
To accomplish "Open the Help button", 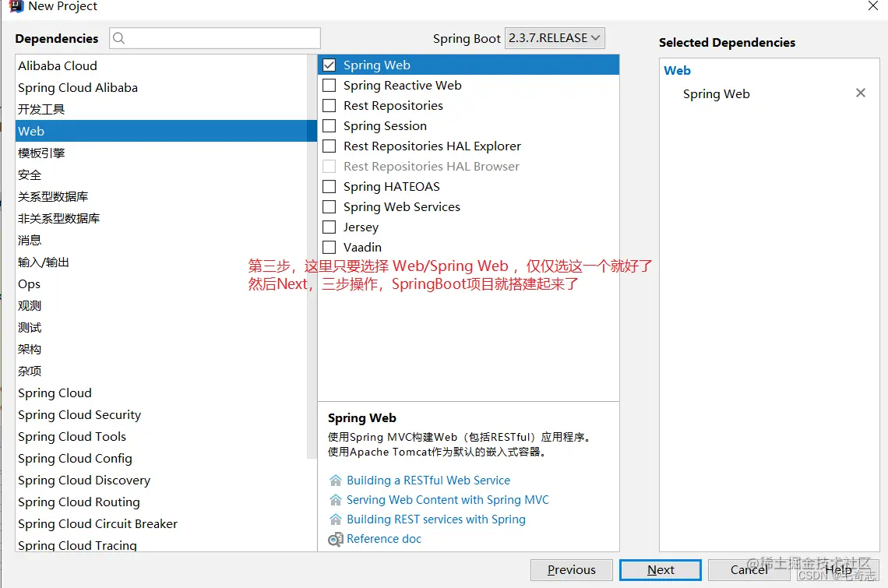I will click(838, 570).
